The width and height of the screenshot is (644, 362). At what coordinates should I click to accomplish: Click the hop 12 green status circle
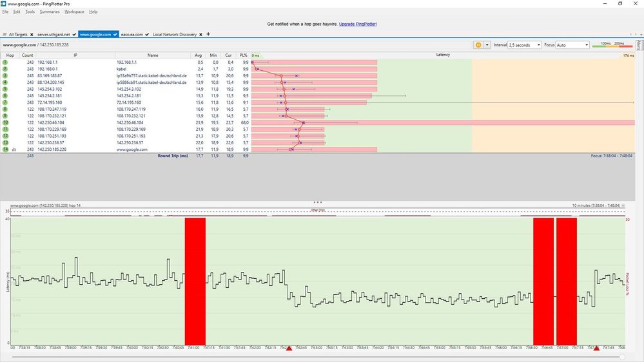click(x=5, y=136)
